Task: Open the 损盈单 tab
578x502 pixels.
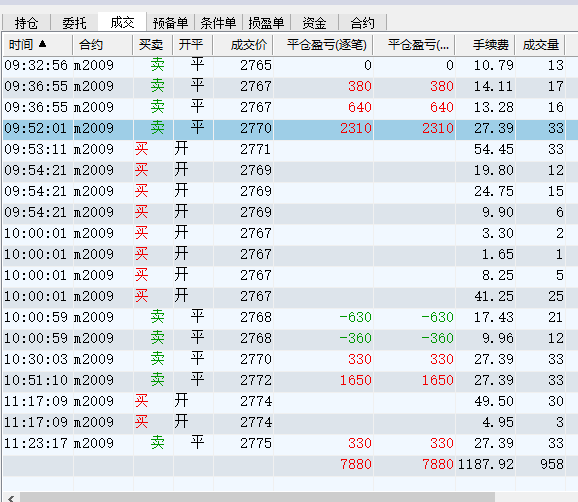Action: click(266, 23)
